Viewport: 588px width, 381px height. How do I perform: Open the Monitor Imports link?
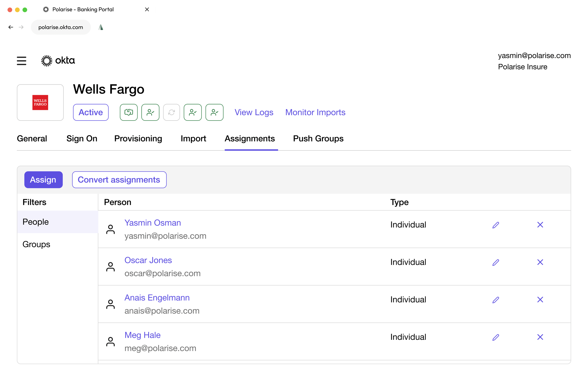(315, 112)
